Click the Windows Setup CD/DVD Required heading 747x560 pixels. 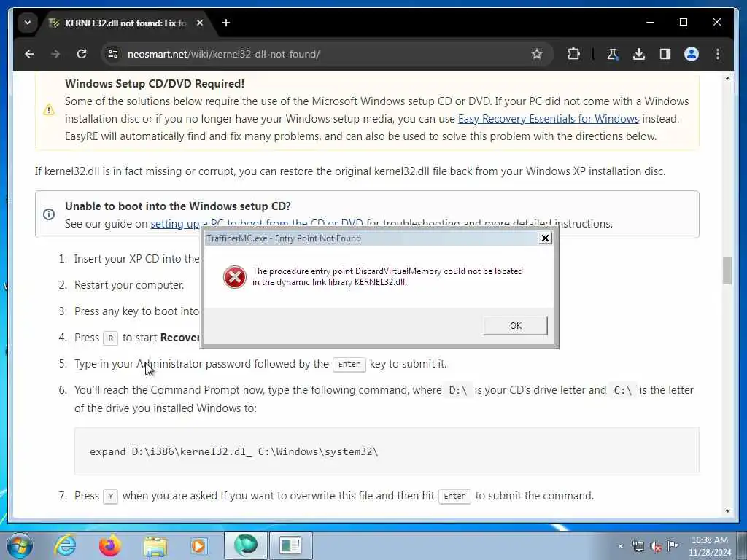[x=155, y=83]
